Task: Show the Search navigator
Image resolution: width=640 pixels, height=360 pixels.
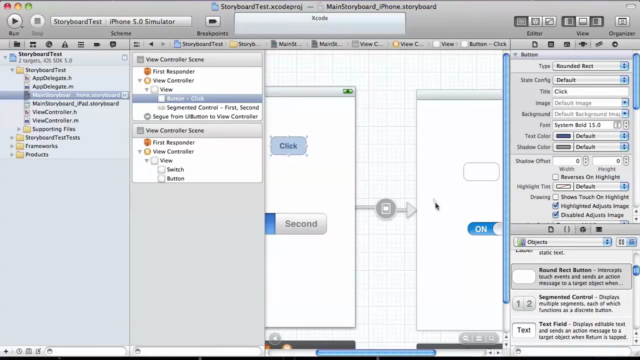Action: (x=49, y=44)
